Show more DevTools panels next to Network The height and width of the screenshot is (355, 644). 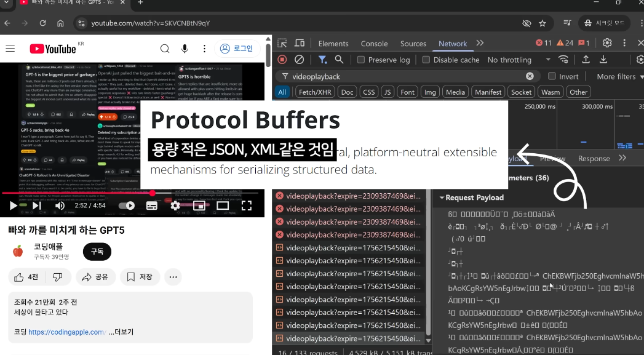tap(480, 43)
